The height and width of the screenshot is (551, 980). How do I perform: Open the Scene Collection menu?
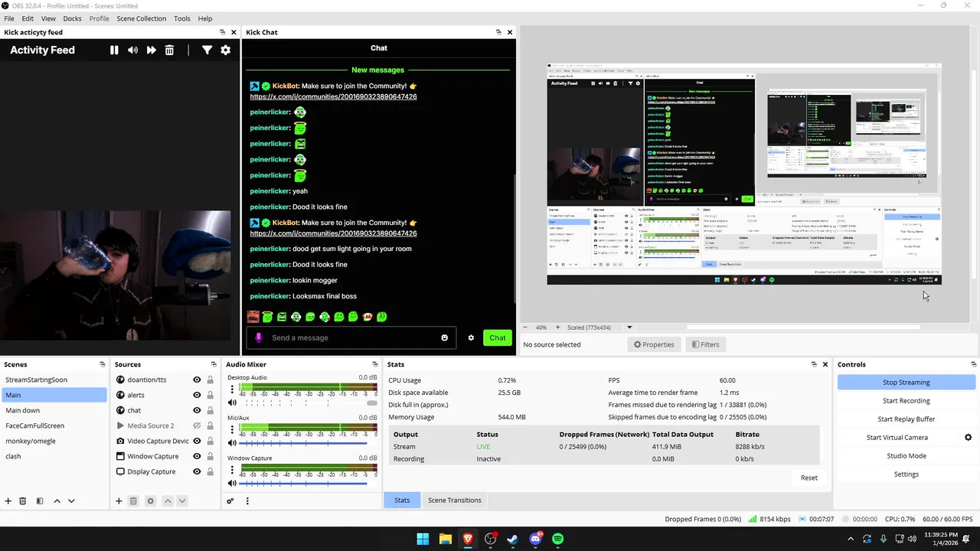pyautogui.click(x=141, y=18)
